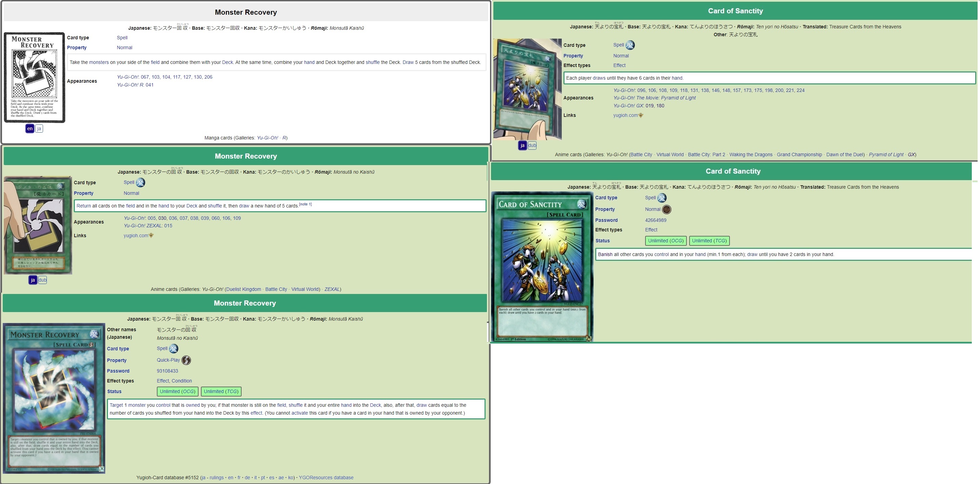Switch manga Monster Recovery image to ja
Image resolution: width=980 pixels, height=484 pixels.
[x=39, y=129]
